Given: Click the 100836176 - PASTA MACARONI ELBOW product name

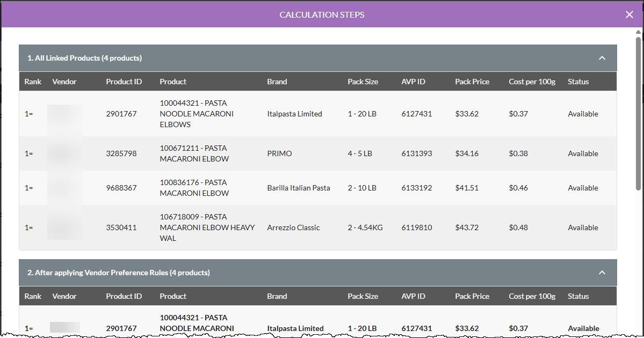Looking at the screenshot, I should [194, 188].
